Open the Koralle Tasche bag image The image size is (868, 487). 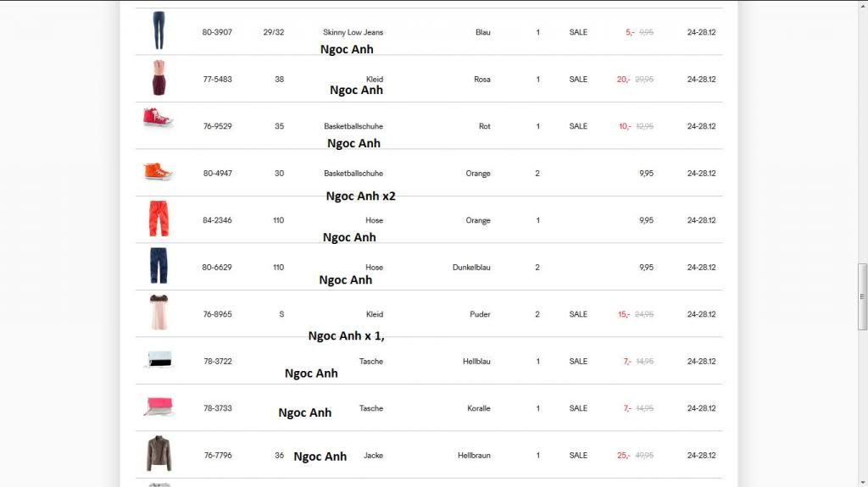(x=158, y=407)
